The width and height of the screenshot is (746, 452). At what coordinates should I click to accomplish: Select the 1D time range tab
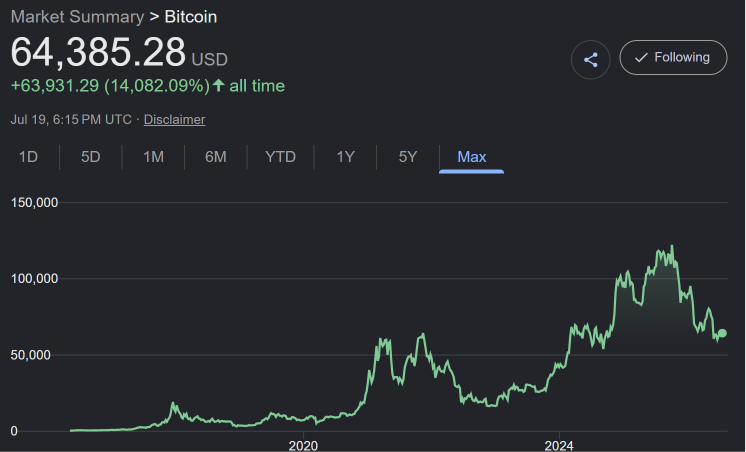pos(29,157)
